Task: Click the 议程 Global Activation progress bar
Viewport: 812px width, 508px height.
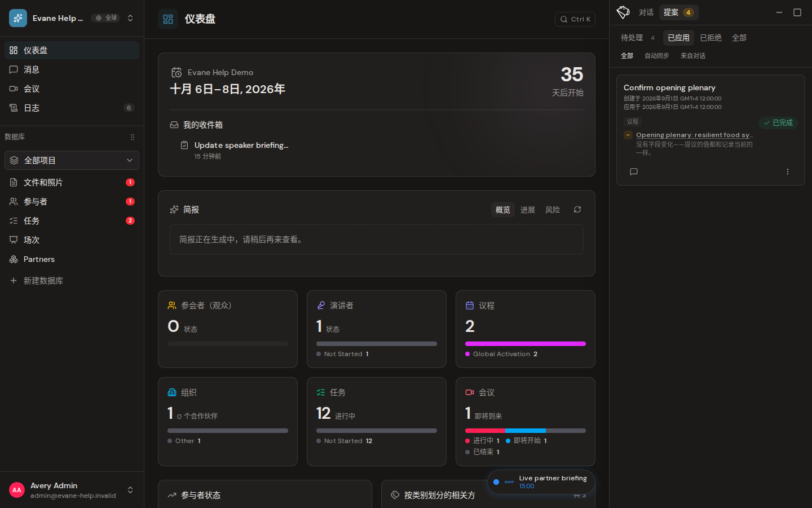Action: coord(526,344)
